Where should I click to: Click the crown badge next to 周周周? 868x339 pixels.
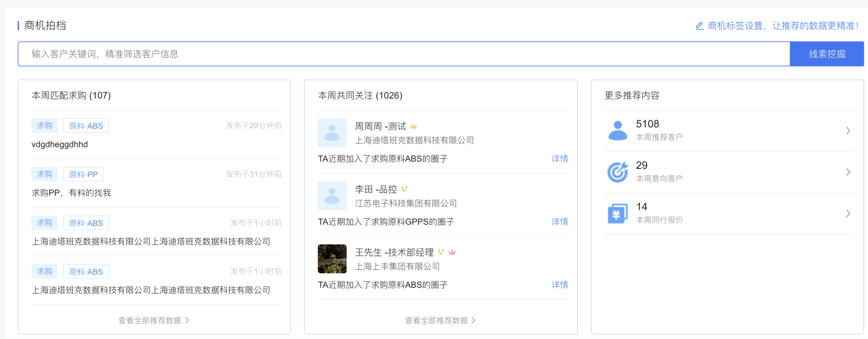(x=413, y=126)
